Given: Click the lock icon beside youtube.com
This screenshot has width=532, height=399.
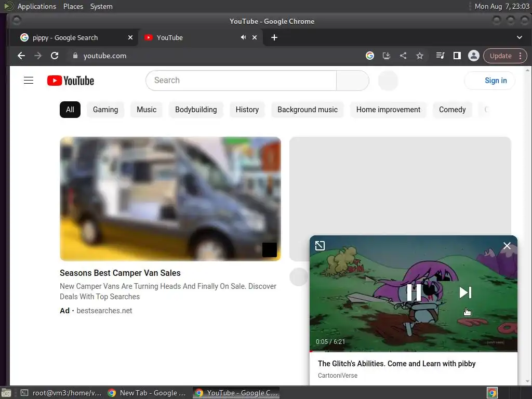Looking at the screenshot, I should point(75,56).
